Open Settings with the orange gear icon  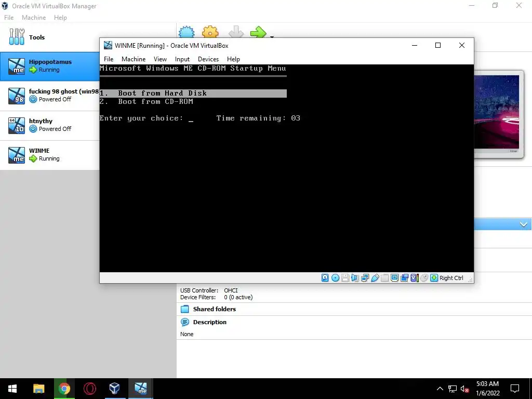tap(210, 32)
